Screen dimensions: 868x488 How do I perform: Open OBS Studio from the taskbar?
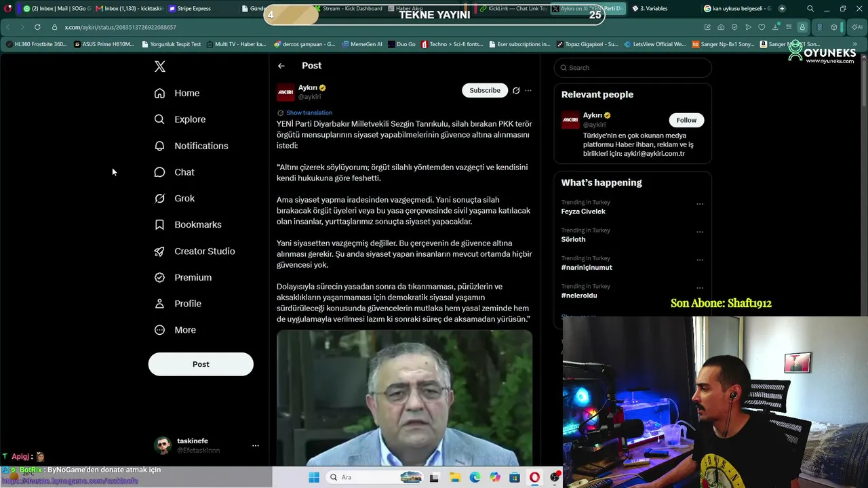click(x=555, y=477)
